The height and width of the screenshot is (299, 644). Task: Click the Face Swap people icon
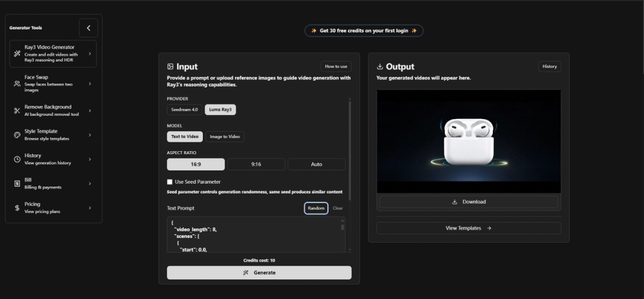click(x=17, y=84)
